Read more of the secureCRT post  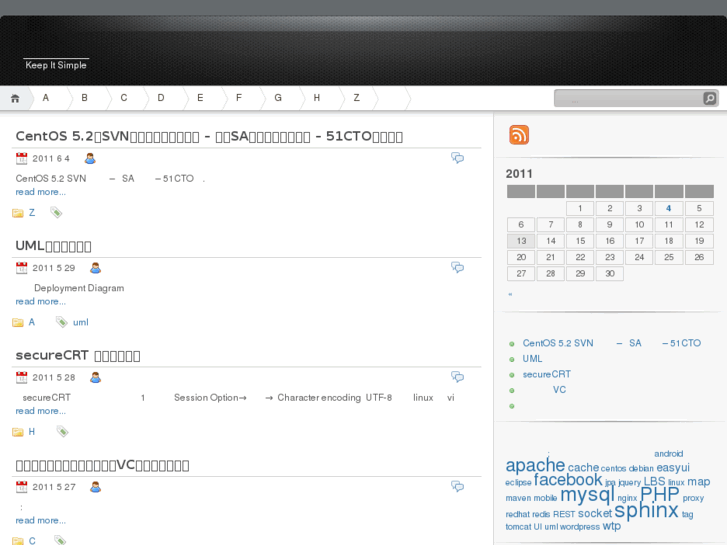40,411
